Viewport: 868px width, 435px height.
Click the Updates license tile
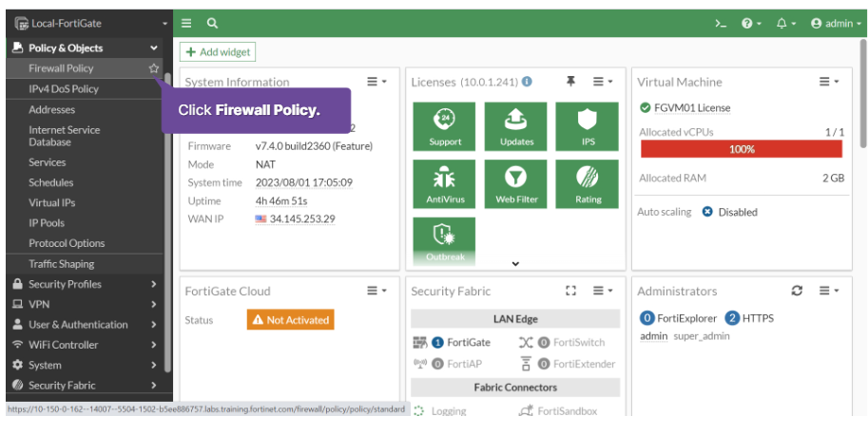point(516,126)
